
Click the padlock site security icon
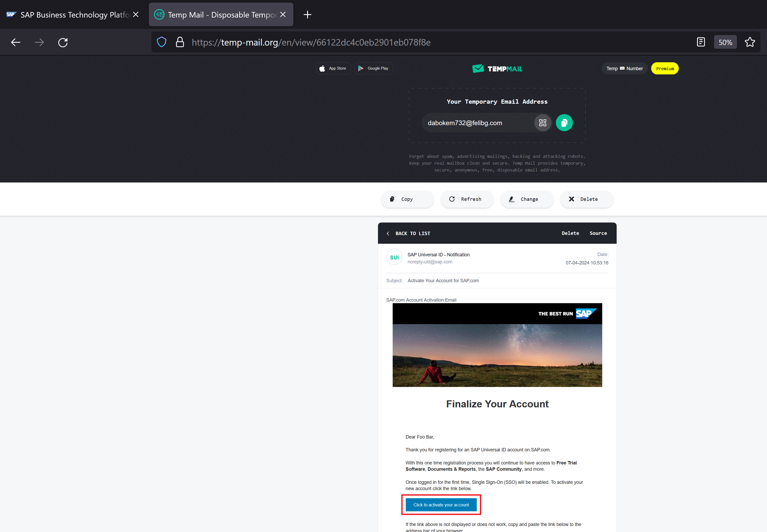click(x=180, y=42)
